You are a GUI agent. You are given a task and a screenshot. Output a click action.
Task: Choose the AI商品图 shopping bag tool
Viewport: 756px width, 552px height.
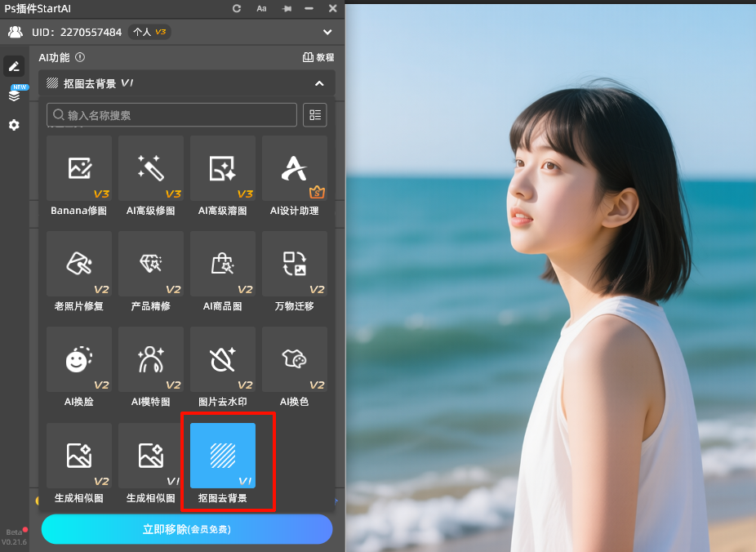pos(223,265)
